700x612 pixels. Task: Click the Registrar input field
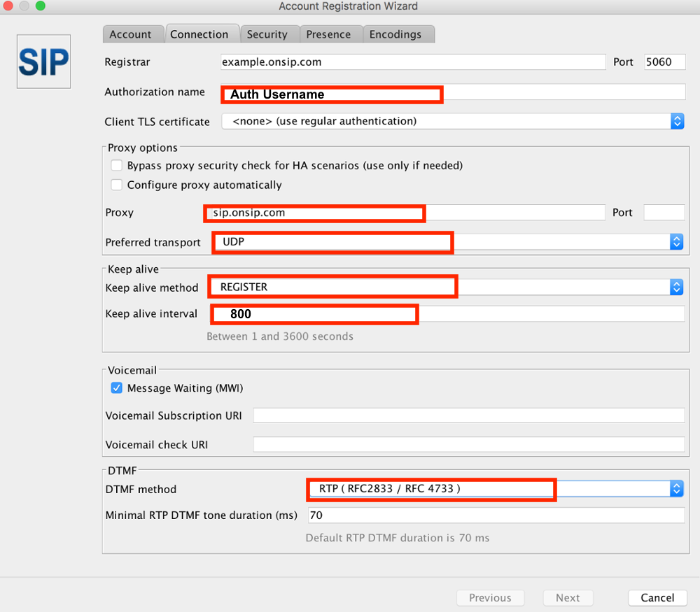(413, 62)
